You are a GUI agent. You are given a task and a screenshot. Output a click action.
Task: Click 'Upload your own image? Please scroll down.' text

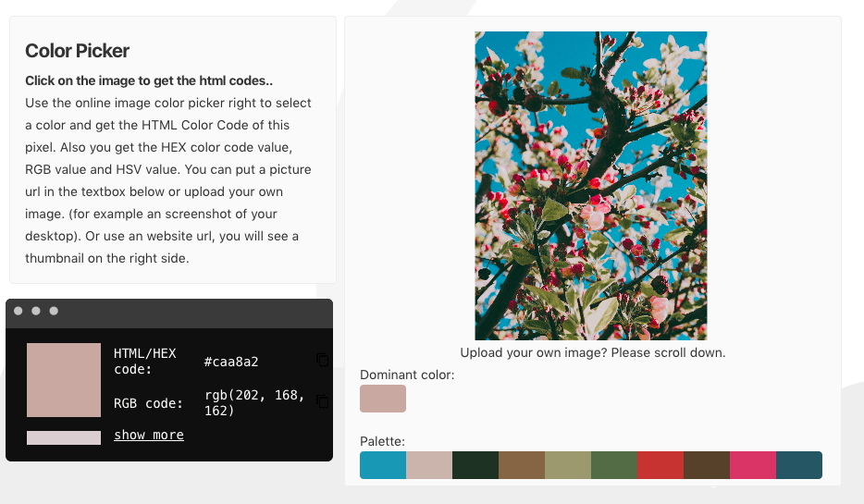point(593,352)
